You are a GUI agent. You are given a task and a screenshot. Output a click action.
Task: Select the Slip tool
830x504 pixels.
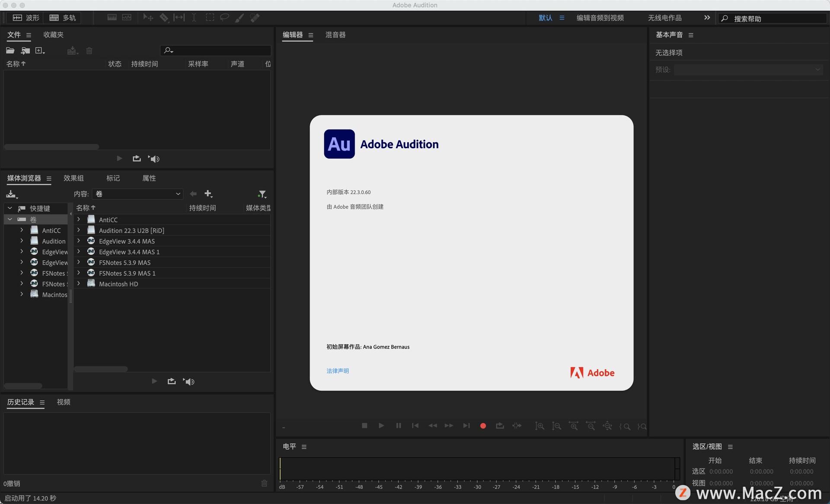(179, 18)
